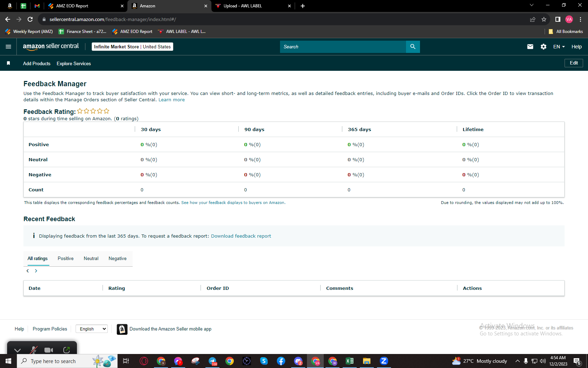
Task: Open the AWL LABEL bookmark
Action: [182, 32]
